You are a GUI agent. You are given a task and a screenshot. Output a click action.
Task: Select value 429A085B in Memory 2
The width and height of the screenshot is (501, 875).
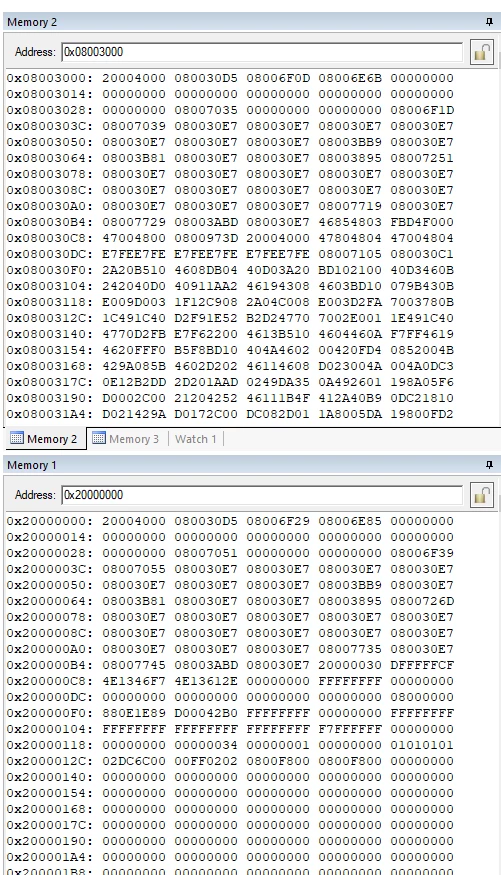[134, 366]
